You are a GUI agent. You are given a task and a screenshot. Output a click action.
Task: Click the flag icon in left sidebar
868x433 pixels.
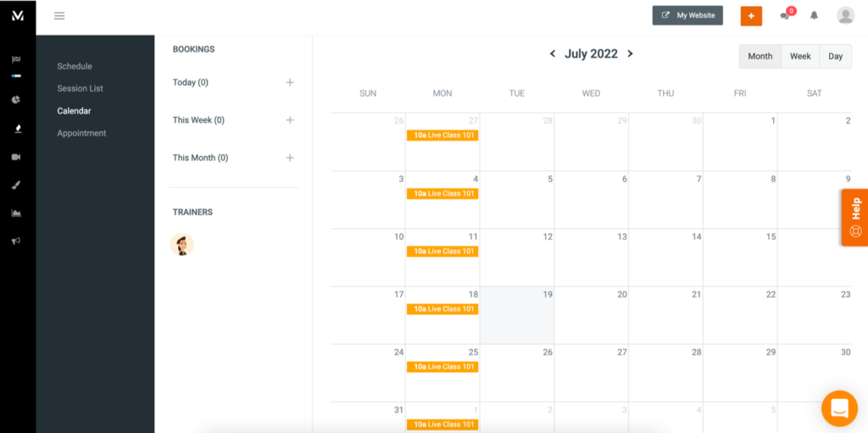16,59
